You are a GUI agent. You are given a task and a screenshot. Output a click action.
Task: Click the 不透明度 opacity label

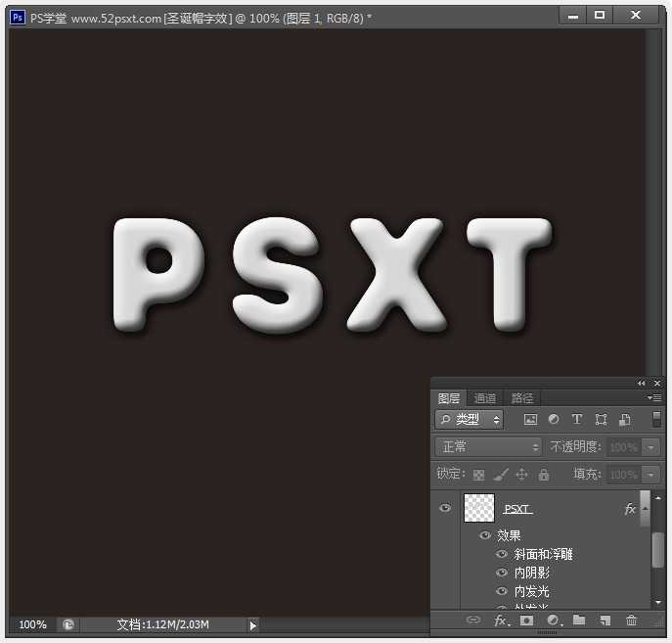(575, 446)
